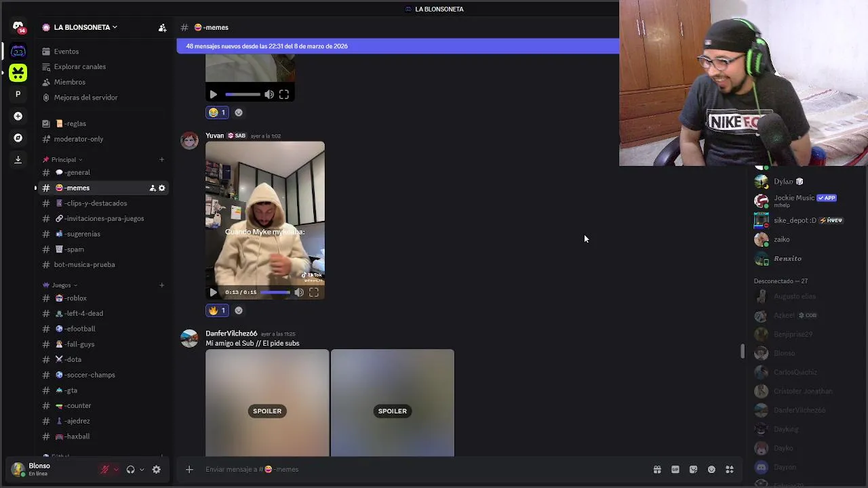Open apps icon in message bar

coord(730,469)
